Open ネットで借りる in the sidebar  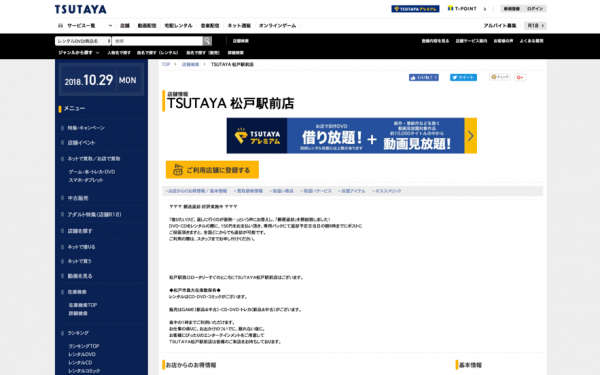tap(81, 247)
